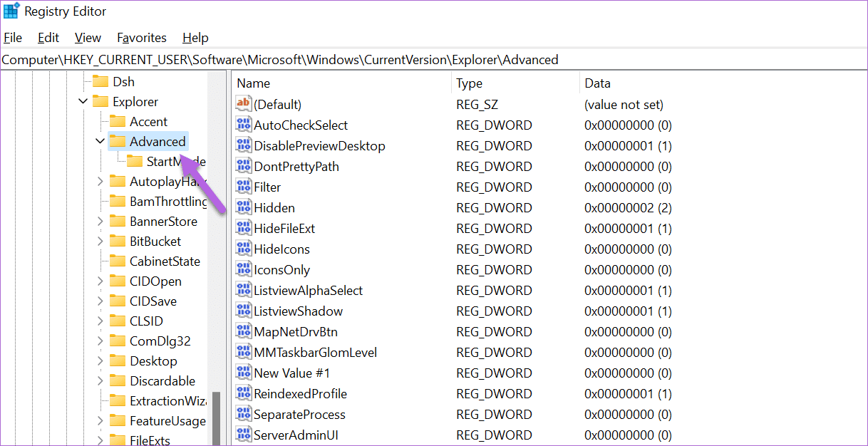Image resolution: width=868 pixels, height=446 pixels.
Task: Select the Advanced key in tree
Action: 157,142
